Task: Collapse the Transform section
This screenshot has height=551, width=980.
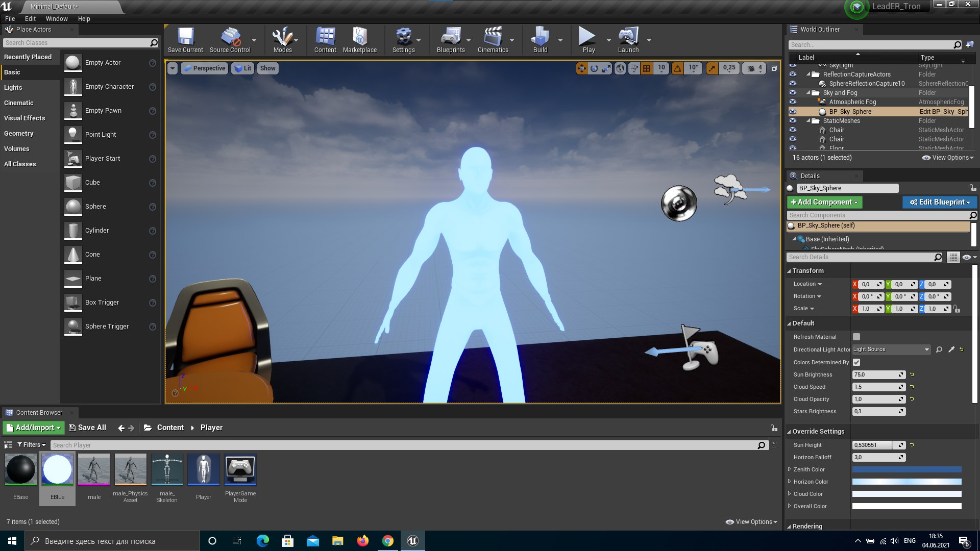Action: coord(789,271)
